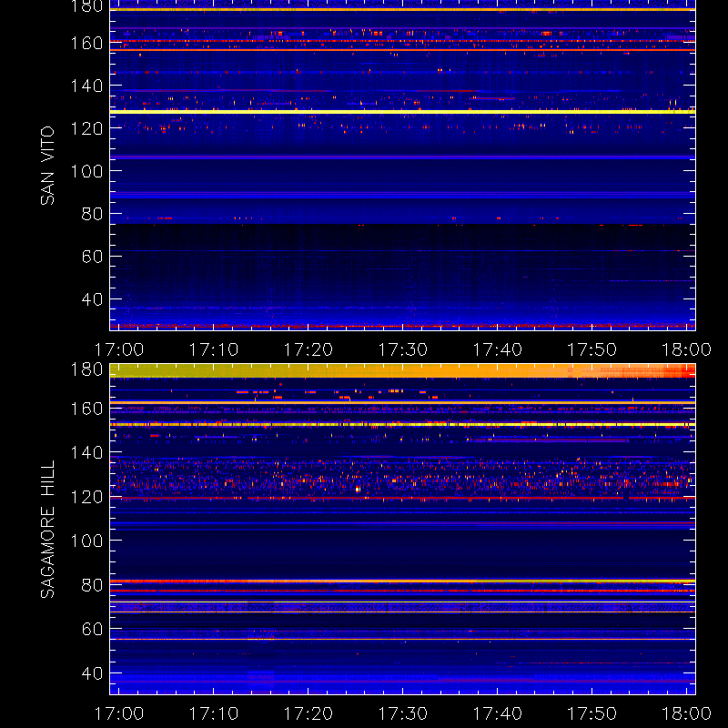Image resolution: width=728 pixels, height=728 pixels.
Task: Click 17:50 under the San Vito plot
Action: click(x=592, y=349)
